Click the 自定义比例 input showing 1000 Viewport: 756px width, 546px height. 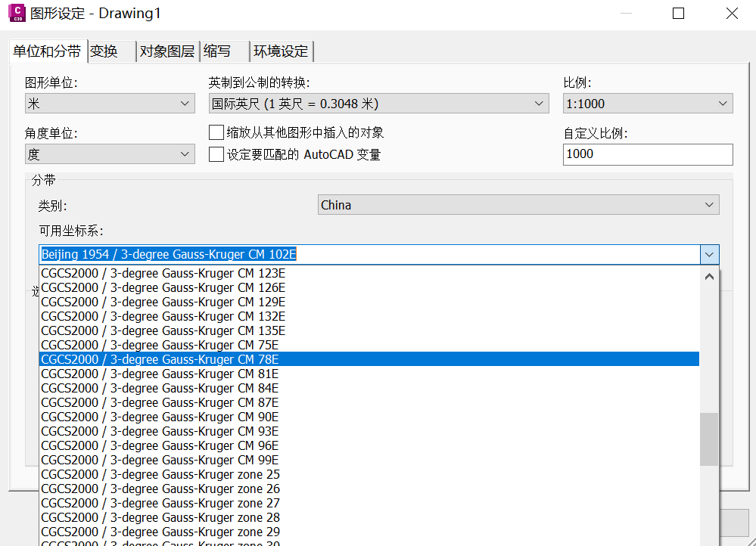coord(647,154)
